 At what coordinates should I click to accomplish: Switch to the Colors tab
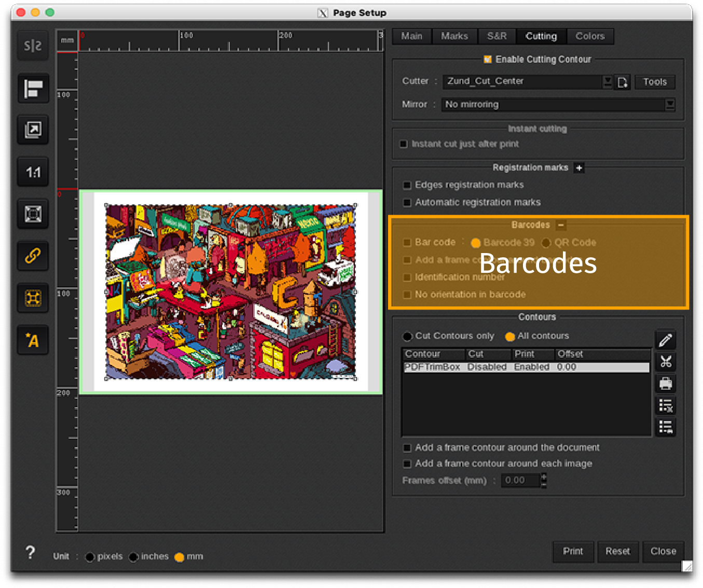pyautogui.click(x=590, y=36)
